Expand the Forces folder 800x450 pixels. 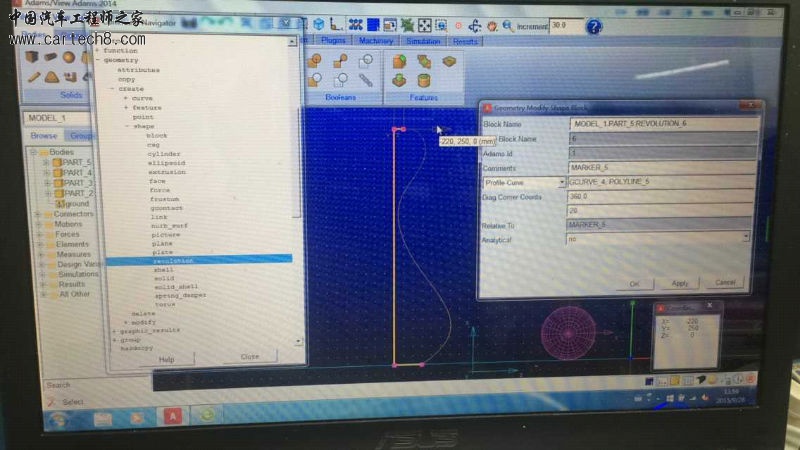coord(39,234)
